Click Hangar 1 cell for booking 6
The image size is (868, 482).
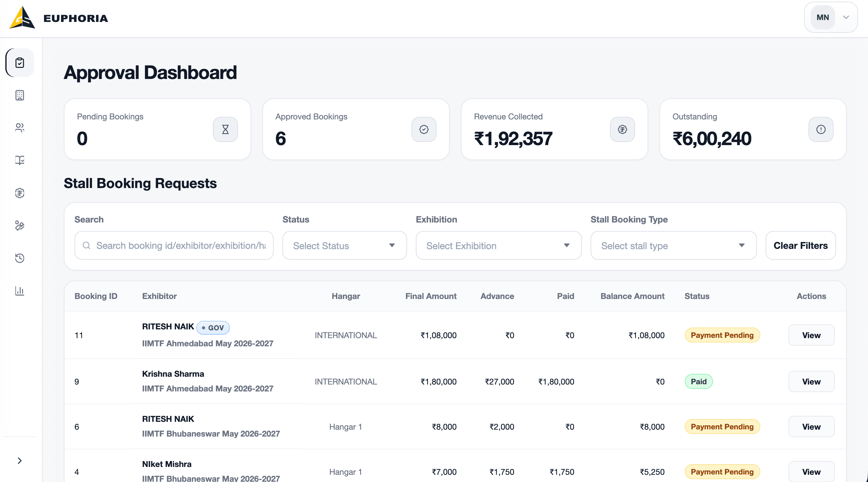(346, 427)
